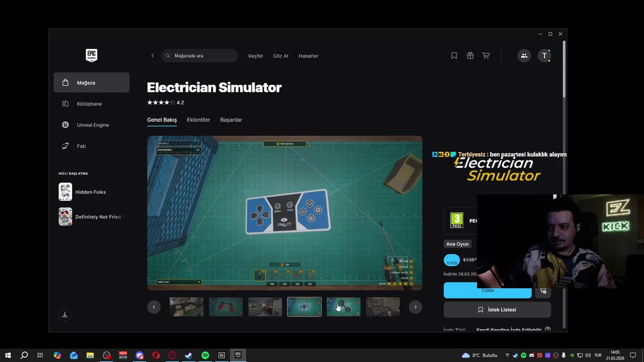Show next screenshot thumbnails
This screenshot has width=644, height=362.
[415, 307]
